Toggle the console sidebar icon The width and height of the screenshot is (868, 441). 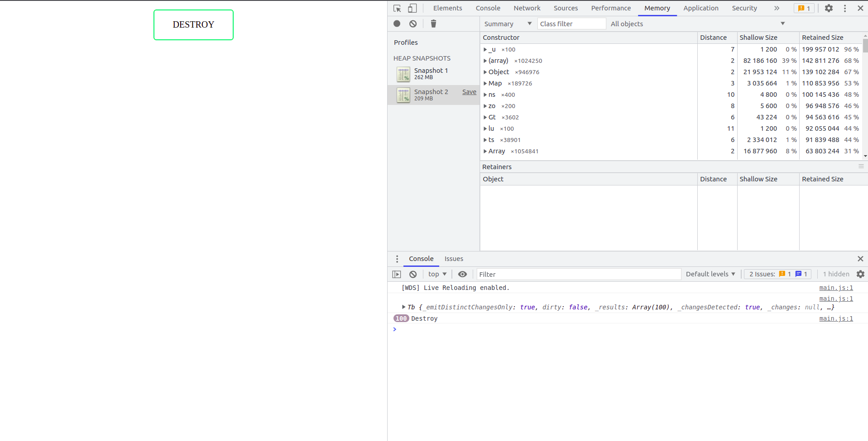(x=397, y=274)
